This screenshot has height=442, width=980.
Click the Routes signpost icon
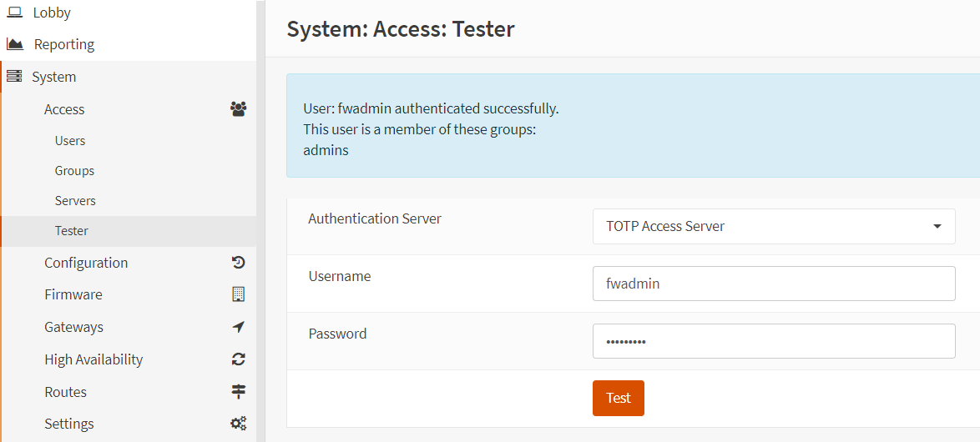[238, 392]
